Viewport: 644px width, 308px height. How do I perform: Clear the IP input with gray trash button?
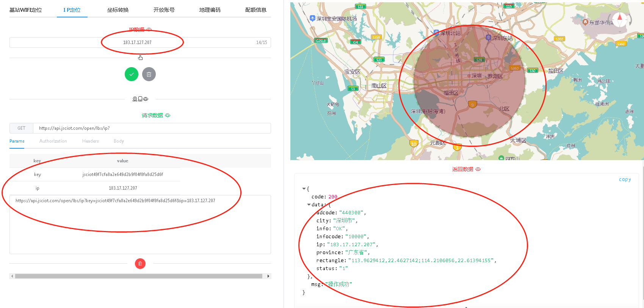[149, 74]
